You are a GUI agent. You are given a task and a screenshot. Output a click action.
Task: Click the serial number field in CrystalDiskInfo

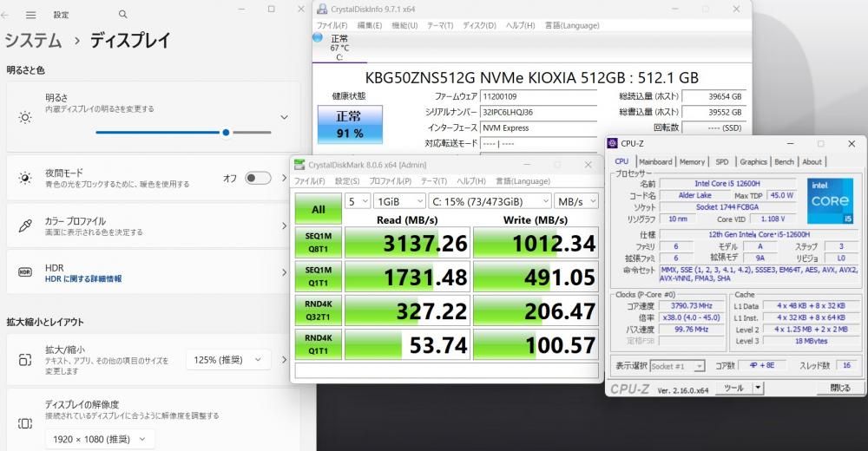[x=538, y=112]
